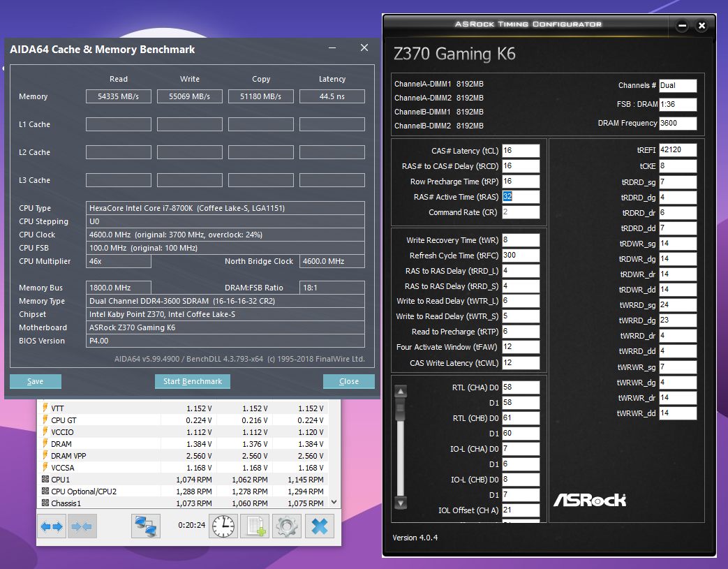The image size is (728, 569).
Task: Click the Channels # field showing Dual
Action: point(678,85)
